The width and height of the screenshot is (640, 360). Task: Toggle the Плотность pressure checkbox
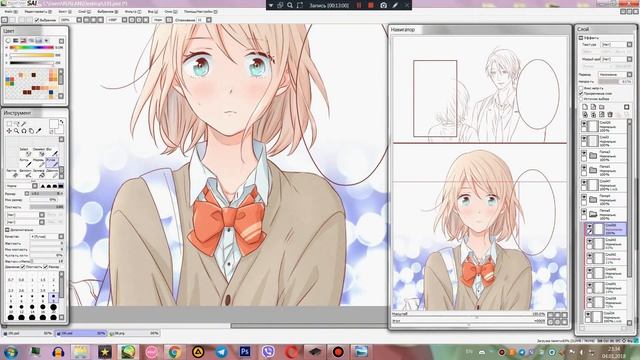22,267
